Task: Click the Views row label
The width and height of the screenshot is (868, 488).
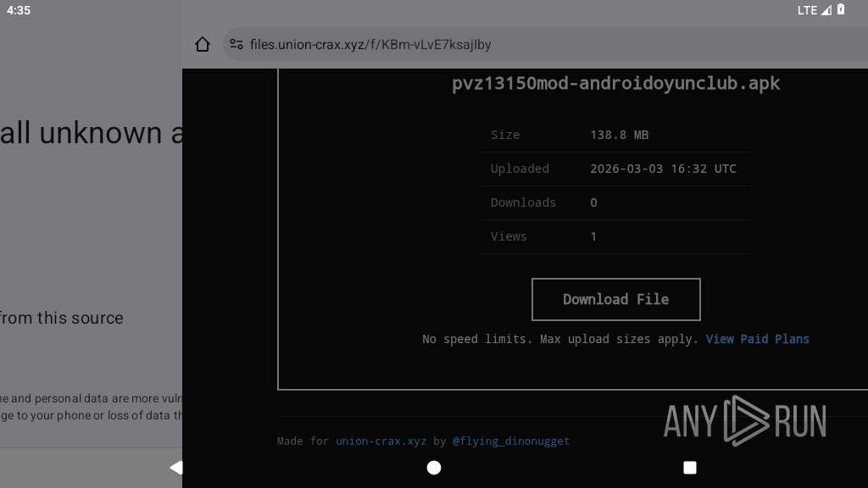Action: (x=509, y=236)
